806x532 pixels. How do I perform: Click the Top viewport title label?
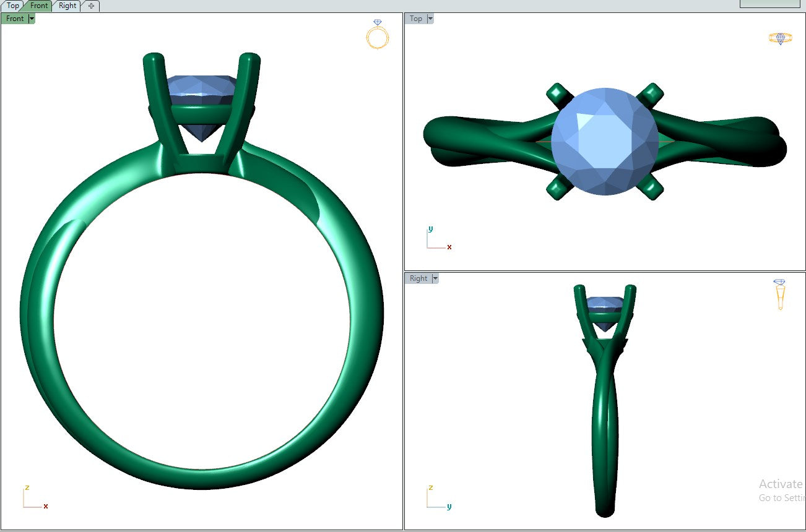(x=416, y=19)
